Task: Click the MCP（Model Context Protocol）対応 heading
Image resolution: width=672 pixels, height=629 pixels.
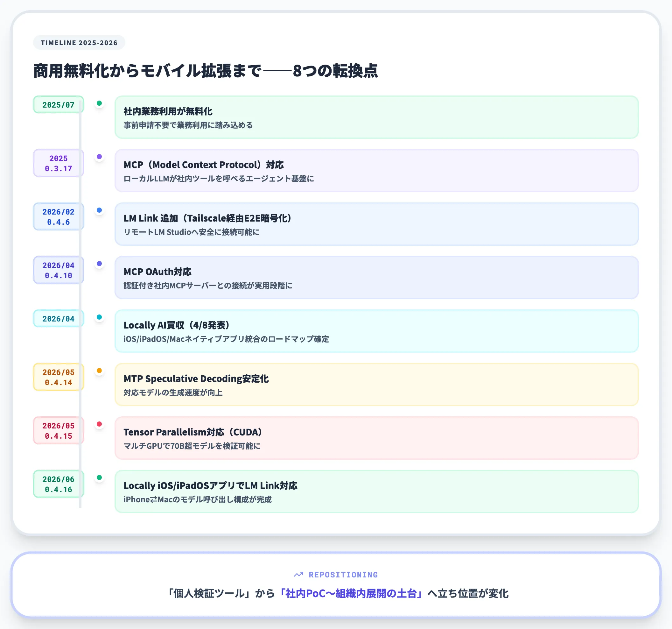Action: click(204, 165)
